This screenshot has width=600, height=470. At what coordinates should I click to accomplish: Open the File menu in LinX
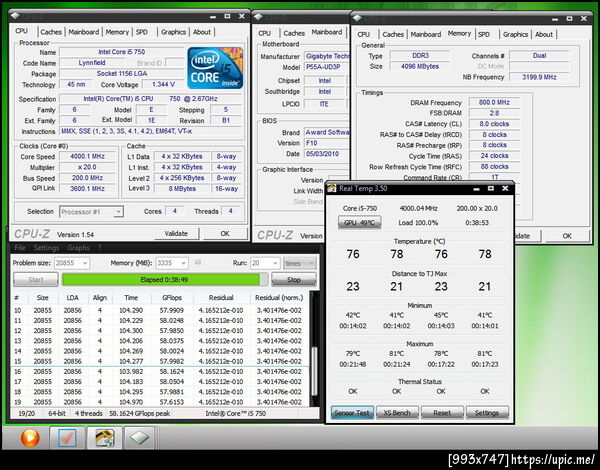[x=20, y=248]
